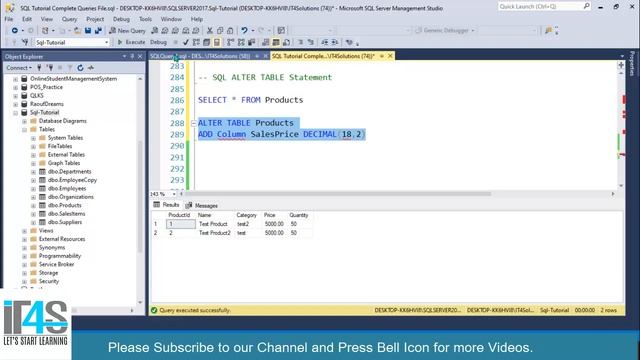This screenshot has width=640, height=360.
Task: Click Uncomment selected lines icon
Action: 311,42
